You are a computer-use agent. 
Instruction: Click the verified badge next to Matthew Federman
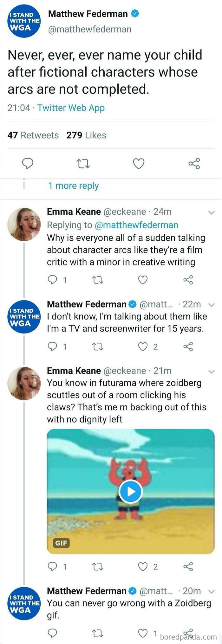134,14
